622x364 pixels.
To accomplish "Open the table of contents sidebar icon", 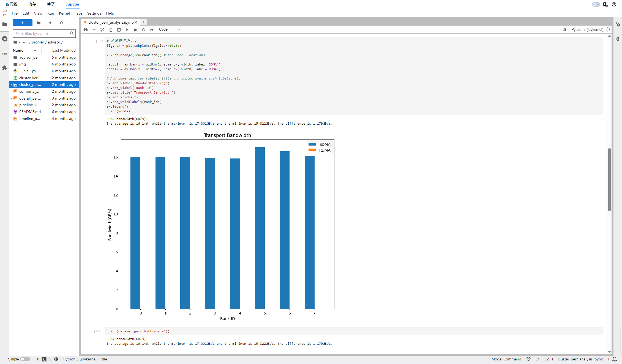I will click(5, 53).
